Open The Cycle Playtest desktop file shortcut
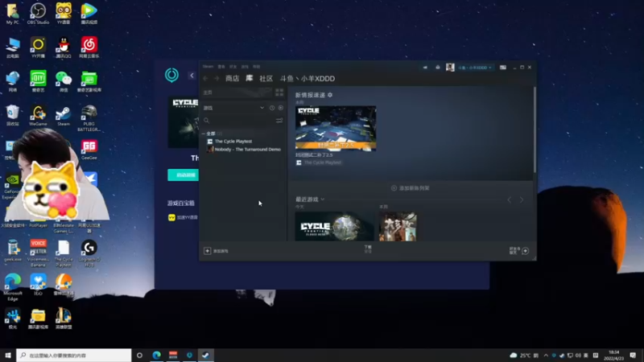The width and height of the screenshot is (644, 362). click(64, 253)
